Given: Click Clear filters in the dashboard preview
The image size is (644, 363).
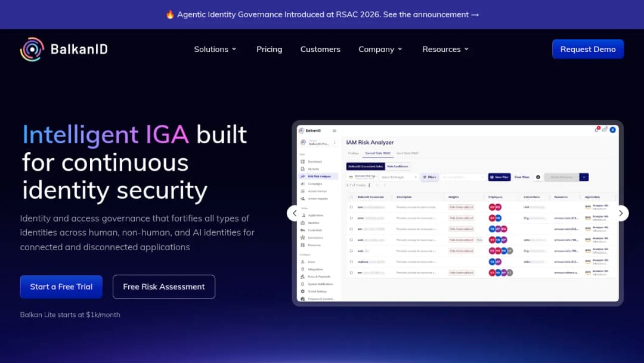Looking at the screenshot, I should click(522, 177).
